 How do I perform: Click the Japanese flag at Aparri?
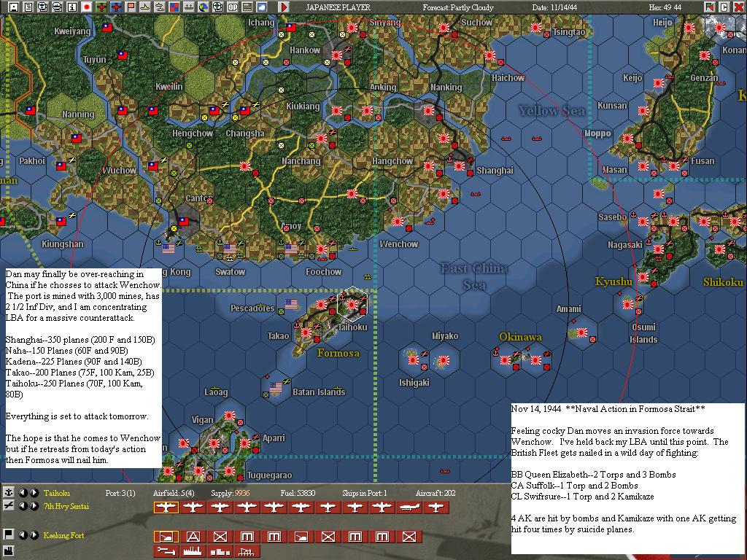coord(245,443)
